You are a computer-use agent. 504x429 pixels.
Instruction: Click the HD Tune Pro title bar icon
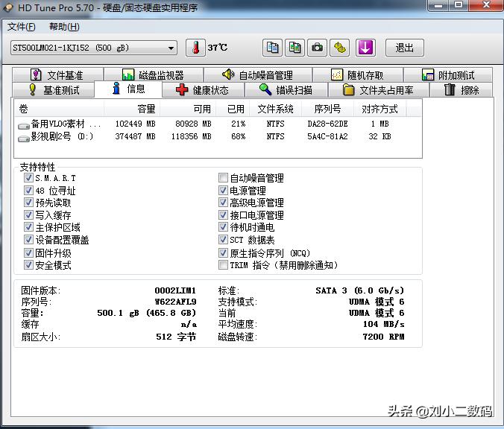coord(8,7)
